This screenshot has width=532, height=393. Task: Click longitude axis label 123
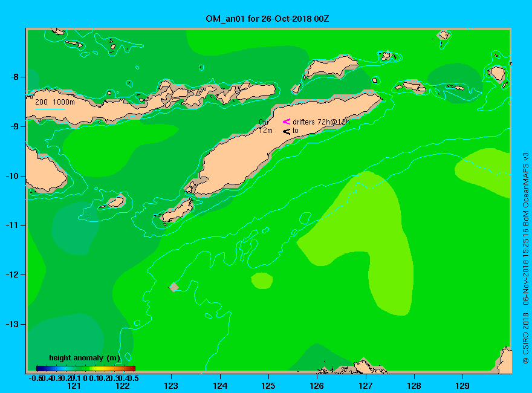pos(171,386)
